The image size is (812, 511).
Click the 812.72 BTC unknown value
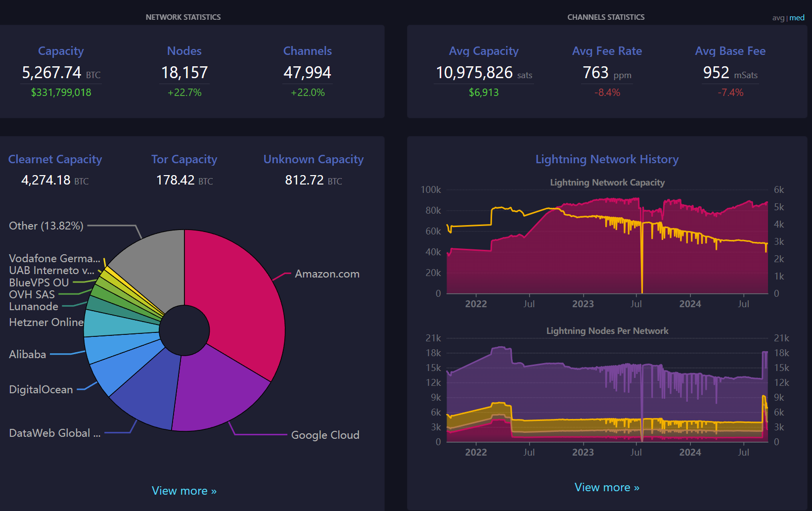click(314, 181)
